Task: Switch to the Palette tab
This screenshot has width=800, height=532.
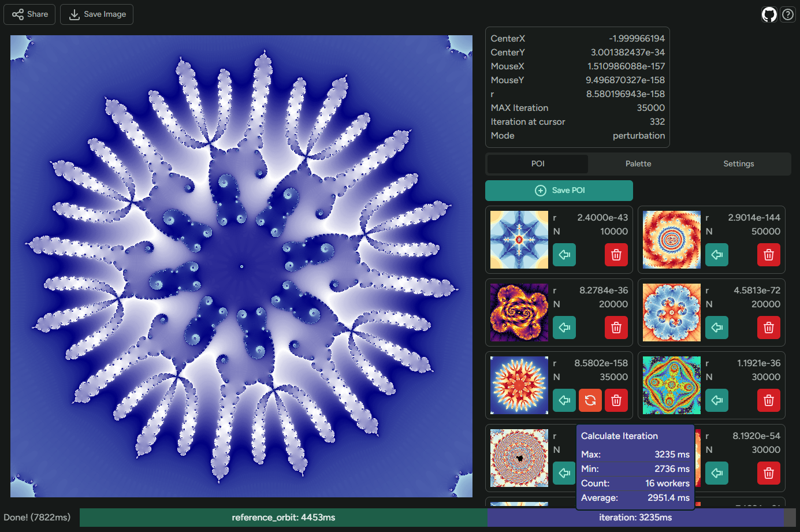Action: 638,164
